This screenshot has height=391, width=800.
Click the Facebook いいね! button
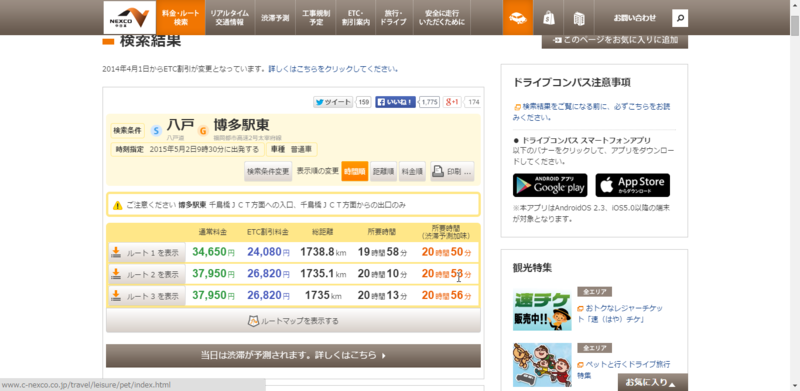395,102
